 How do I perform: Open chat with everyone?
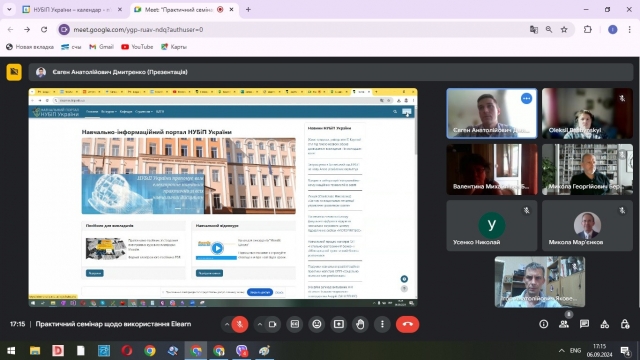(x=584, y=324)
